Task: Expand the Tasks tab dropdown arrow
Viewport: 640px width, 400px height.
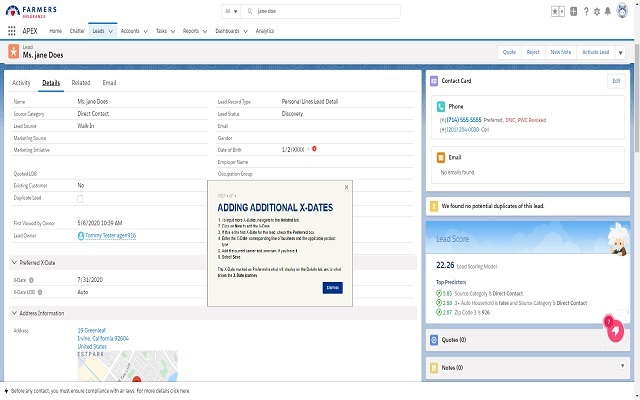Action: click(x=173, y=31)
